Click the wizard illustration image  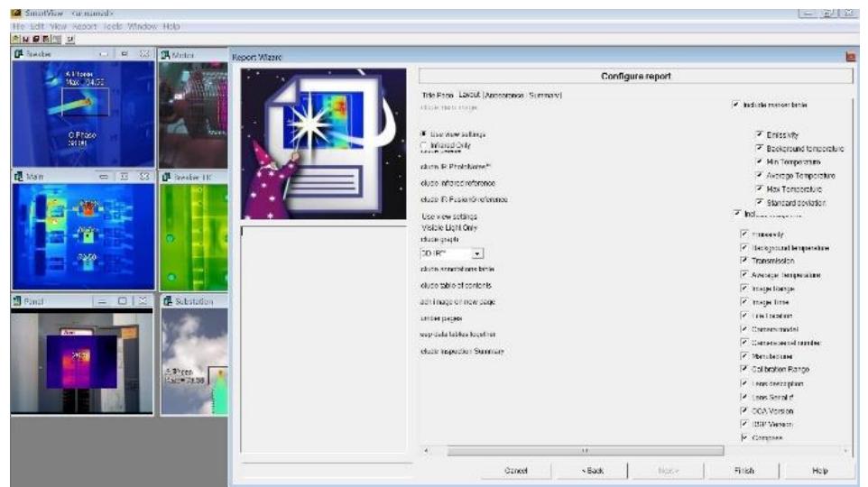(x=323, y=144)
